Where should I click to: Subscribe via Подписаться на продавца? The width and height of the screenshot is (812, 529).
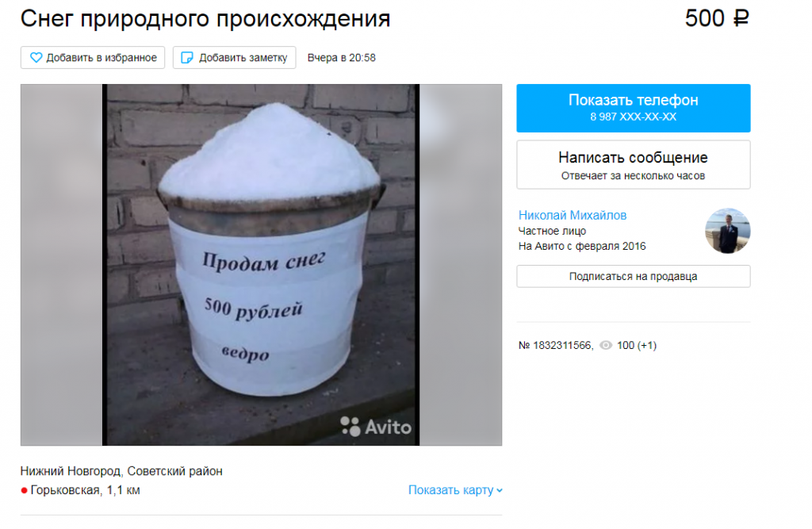[x=633, y=276]
